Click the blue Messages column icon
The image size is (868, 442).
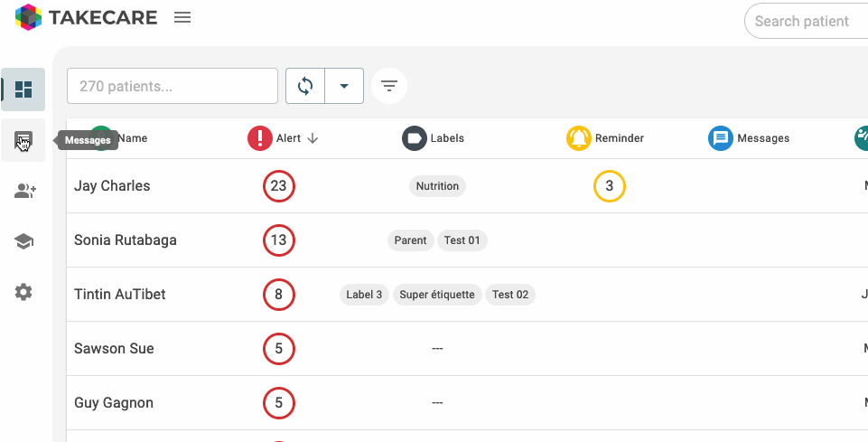coord(721,138)
